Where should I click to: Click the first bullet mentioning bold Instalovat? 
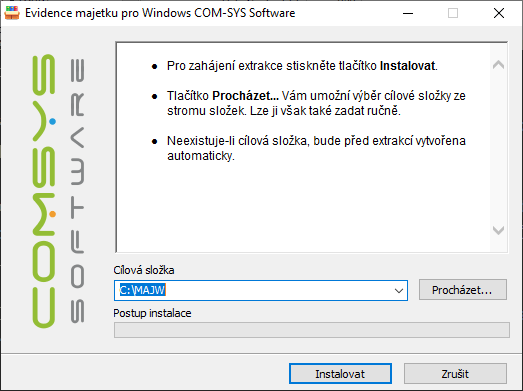(x=302, y=66)
